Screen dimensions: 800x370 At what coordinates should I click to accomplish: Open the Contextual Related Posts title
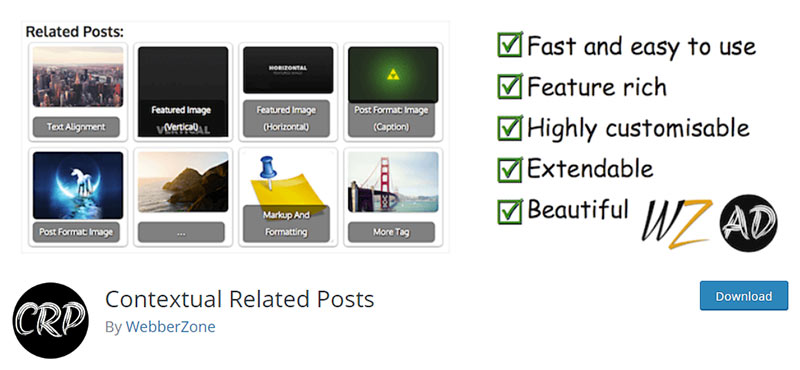(x=240, y=299)
